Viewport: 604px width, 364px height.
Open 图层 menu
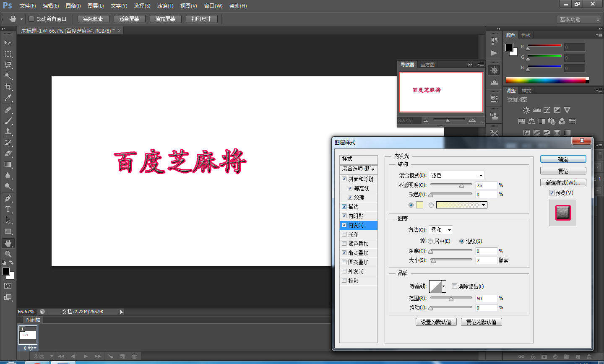pos(96,6)
